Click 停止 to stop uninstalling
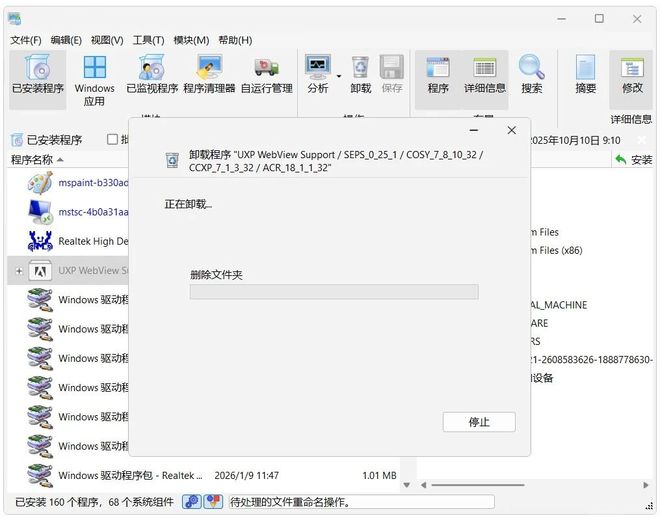This screenshot has height=518, width=660. (x=479, y=422)
